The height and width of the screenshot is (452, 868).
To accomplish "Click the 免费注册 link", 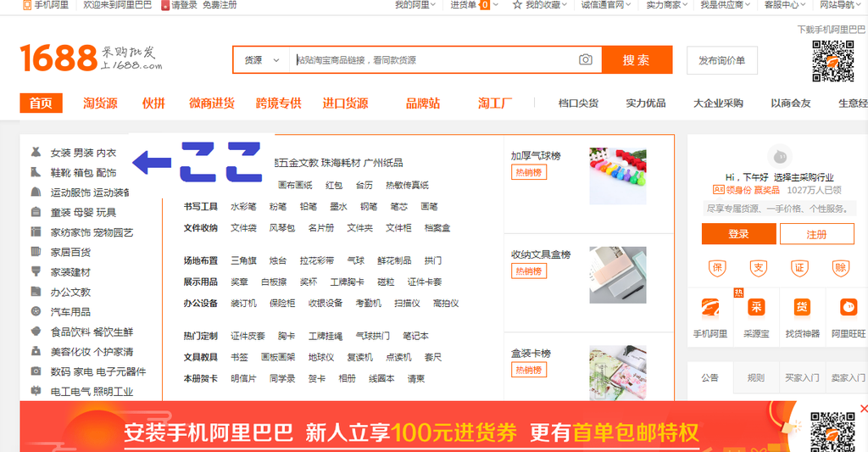I will (x=220, y=5).
